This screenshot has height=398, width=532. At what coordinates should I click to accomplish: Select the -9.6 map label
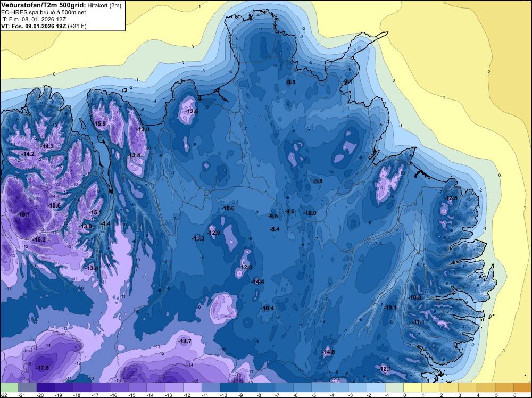(x=289, y=211)
